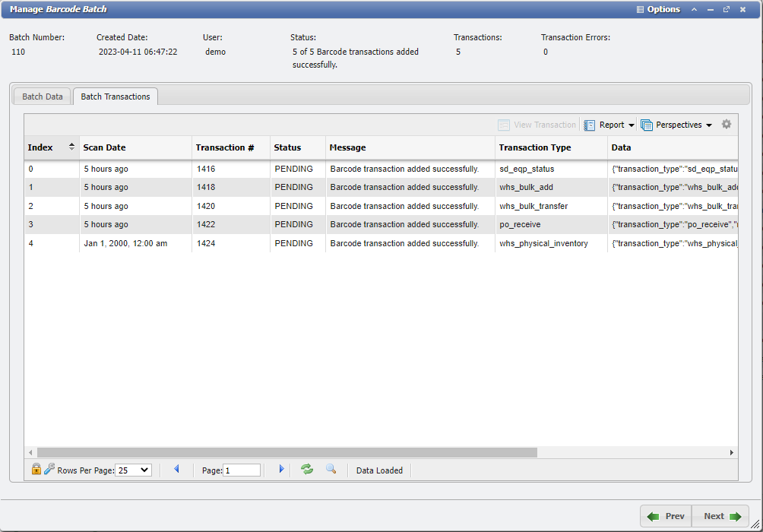Click the Next button
This screenshot has height=532, width=763.
click(x=720, y=516)
